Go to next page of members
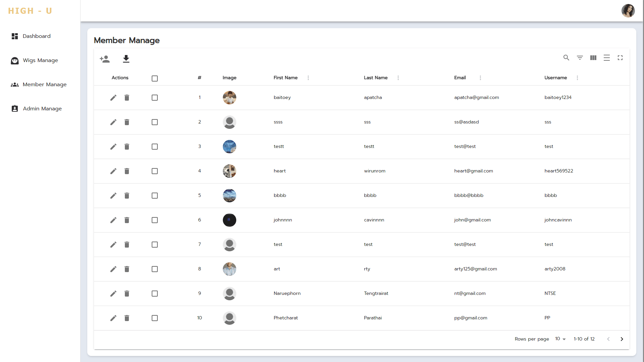 622,339
